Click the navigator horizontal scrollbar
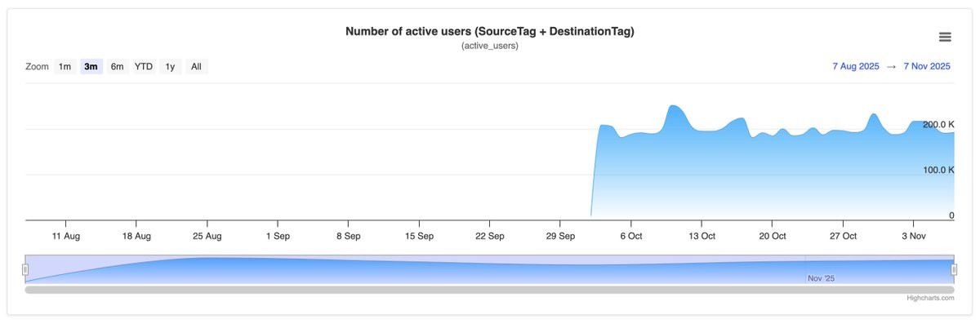Image resolution: width=980 pixels, height=324 pixels. [x=490, y=289]
